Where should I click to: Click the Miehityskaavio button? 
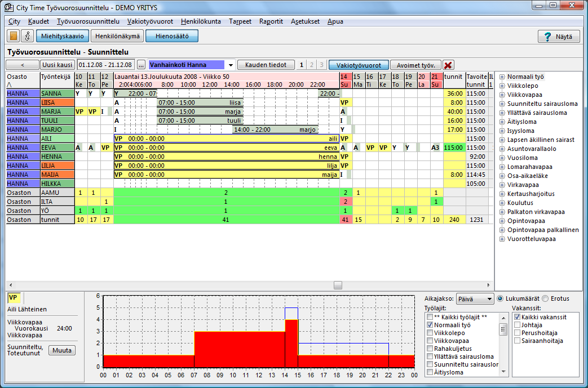point(63,36)
